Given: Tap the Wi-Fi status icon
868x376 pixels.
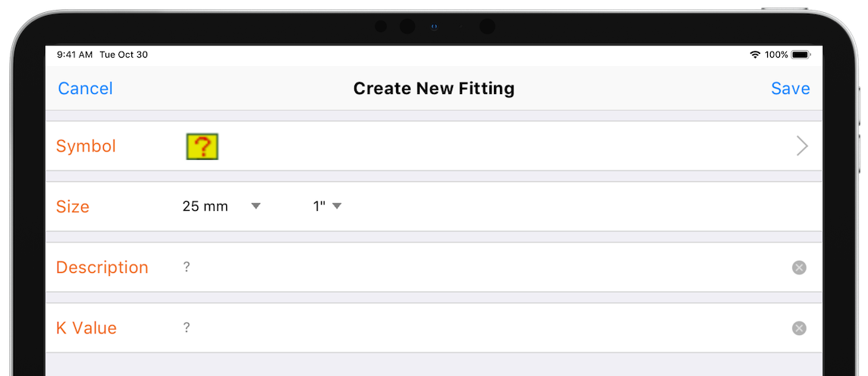Looking at the screenshot, I should pos(755,55).
